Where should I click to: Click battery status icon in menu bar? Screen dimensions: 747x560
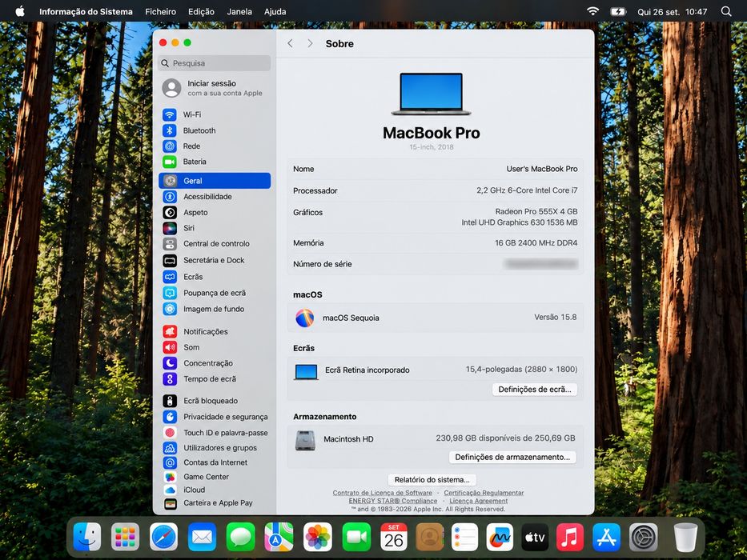point(618,11)
